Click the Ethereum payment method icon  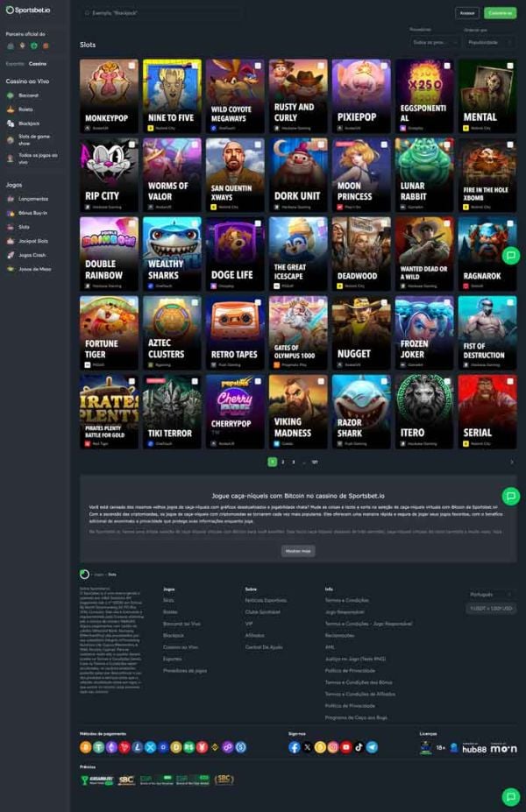[111, 747]
